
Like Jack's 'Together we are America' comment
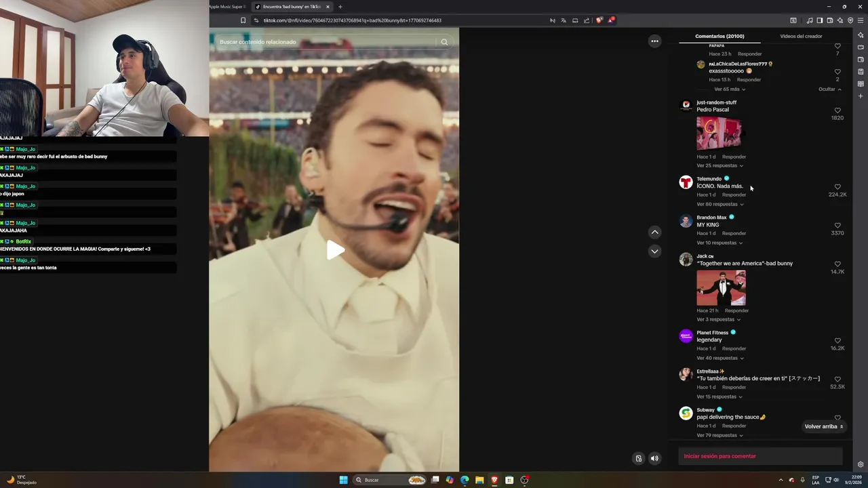point(837,264)
